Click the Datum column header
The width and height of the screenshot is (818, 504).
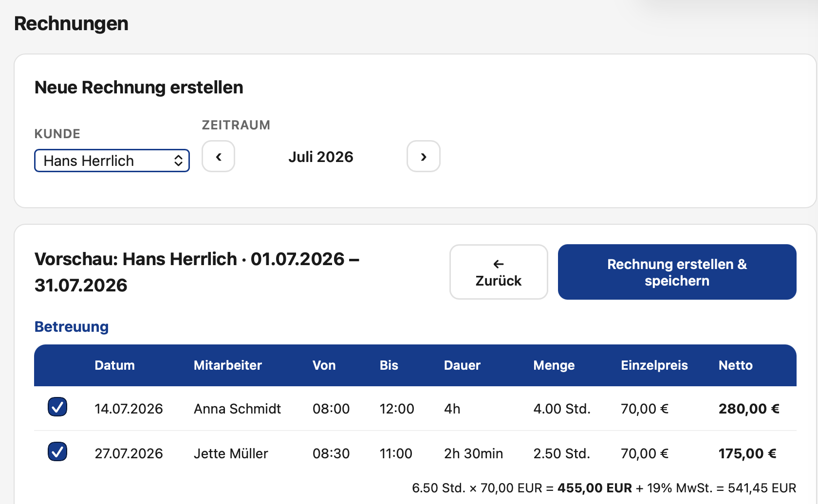[x=114, y=365]
